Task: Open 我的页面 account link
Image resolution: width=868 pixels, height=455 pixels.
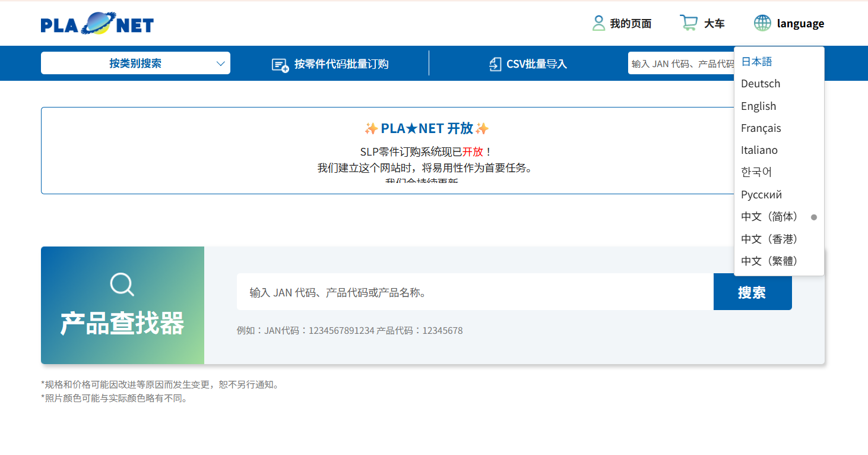Action: pyautogui.click(x=630, y=24)
